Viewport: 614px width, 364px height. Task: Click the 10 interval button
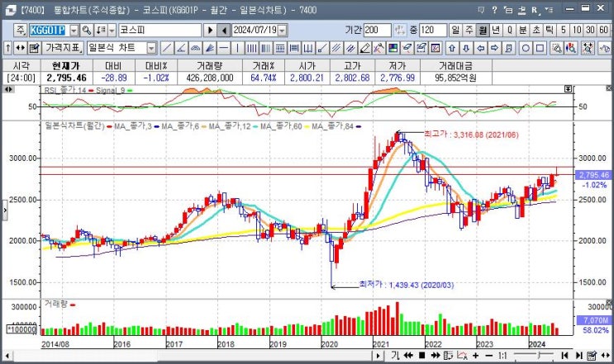click(577, 30)
